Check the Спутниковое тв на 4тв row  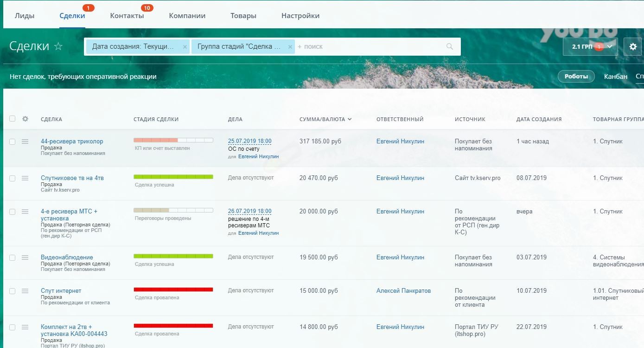tap(12, 178)
